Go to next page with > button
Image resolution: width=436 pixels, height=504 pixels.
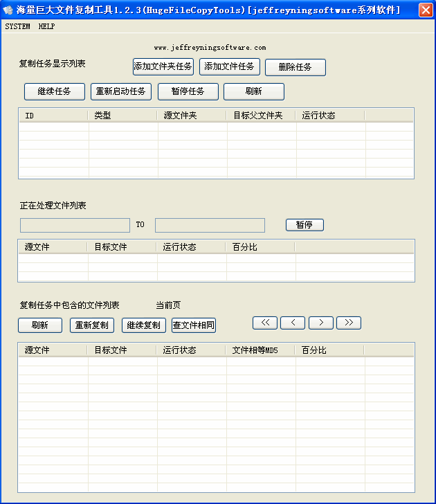[x=320, y=323]
